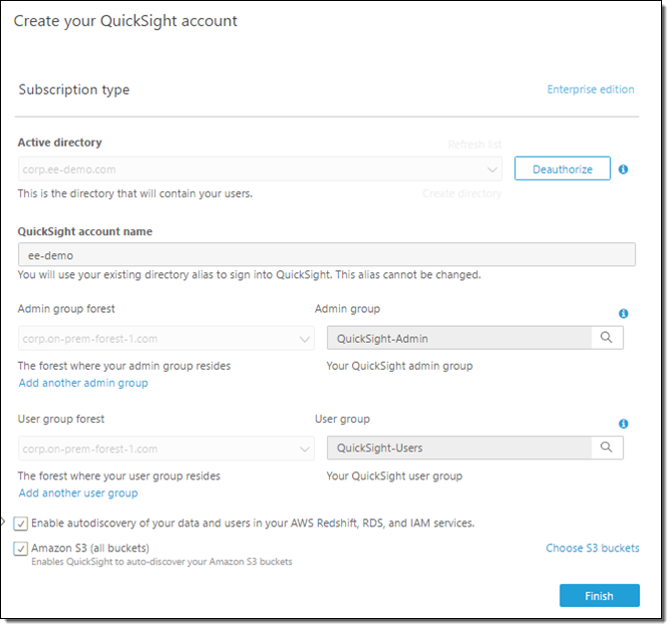The height and width of the screenshot is (629, 672).
Task: Click Add another admin group link
Action: pyautogui.click(x=83, y=383)
